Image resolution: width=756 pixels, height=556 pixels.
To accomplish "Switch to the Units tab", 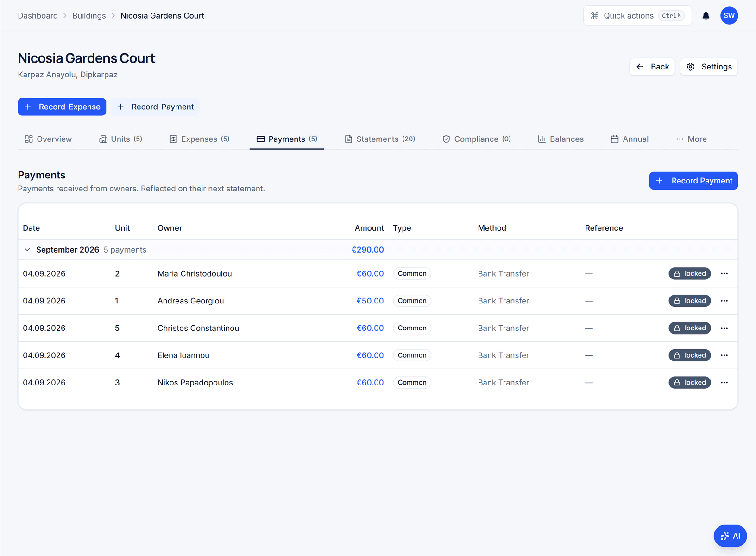I will point(120,139).
